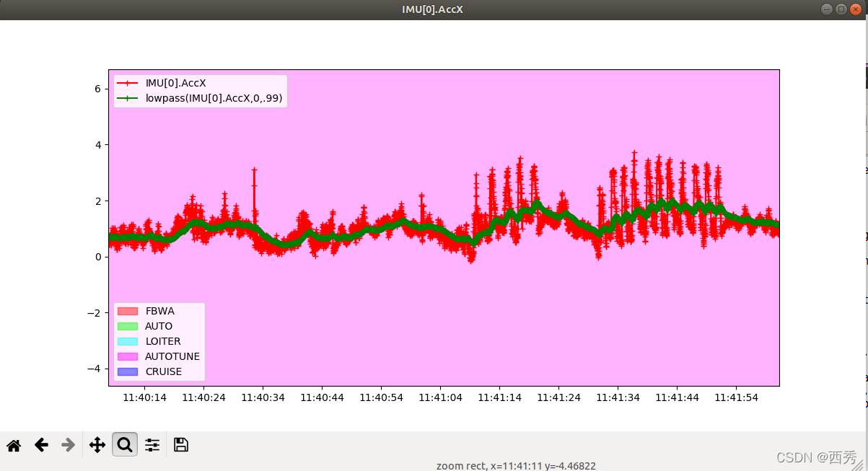The height and width of the screenshot is (471, 868).
Task: Click the AUTOTUNE mode label
Action: pyautogui.click(x=172, y=356)
